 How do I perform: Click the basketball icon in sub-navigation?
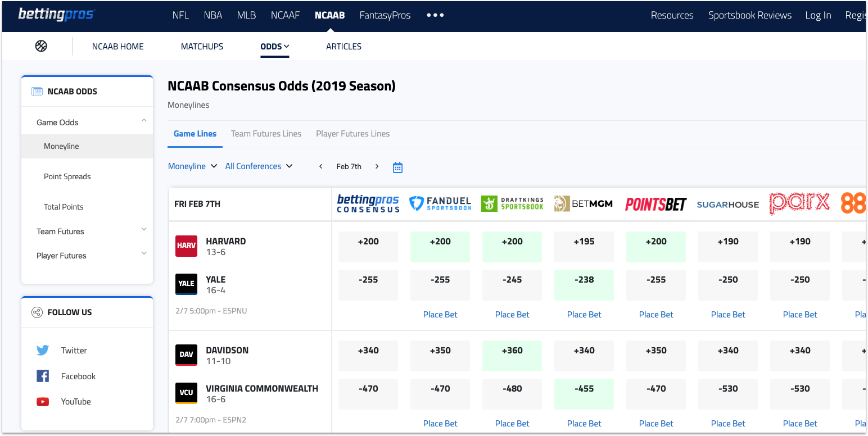41,46
